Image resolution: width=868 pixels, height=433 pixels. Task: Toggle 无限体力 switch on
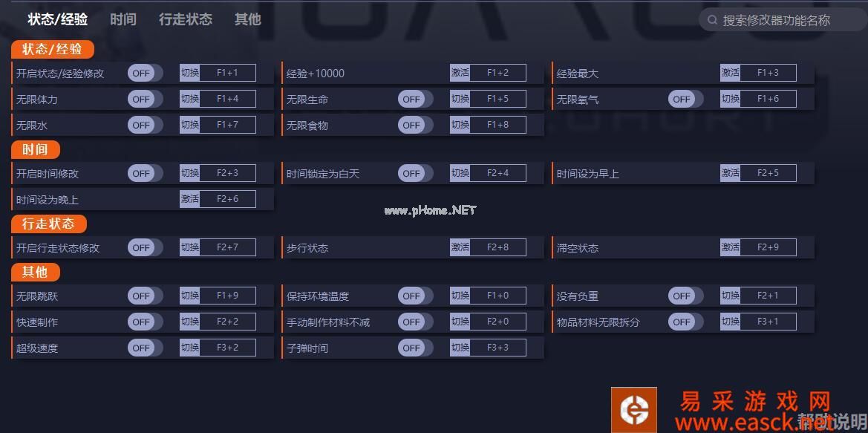pyautogui.click(x=145, y=99)
